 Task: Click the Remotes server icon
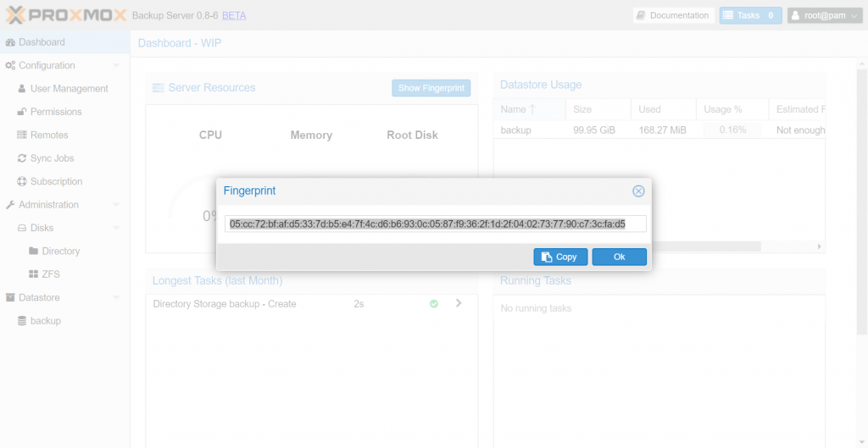(x=22, y=135)
